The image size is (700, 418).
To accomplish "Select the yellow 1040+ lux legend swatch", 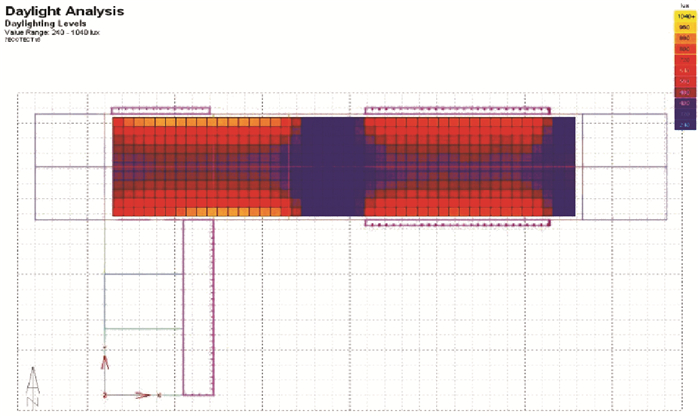I will pos(683,17).
